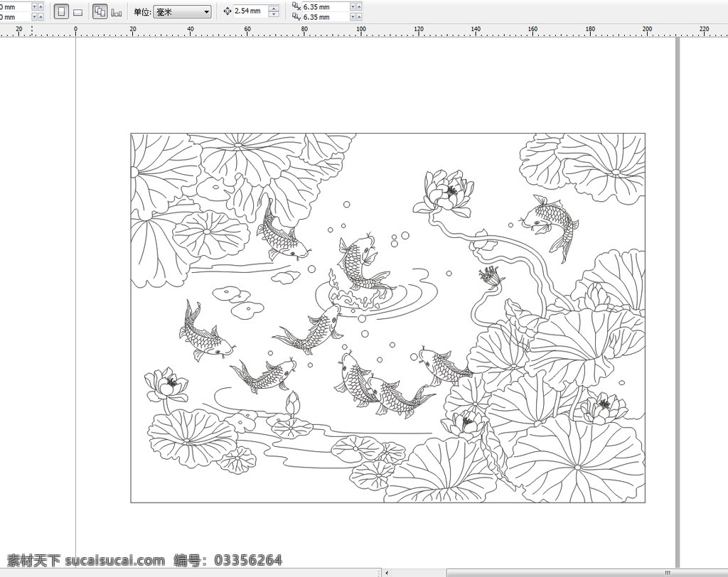Viewport: 728px width, 577px height.
Task: Open the 单位 units dropdown showing 毫米
Action: coord(182,12)
